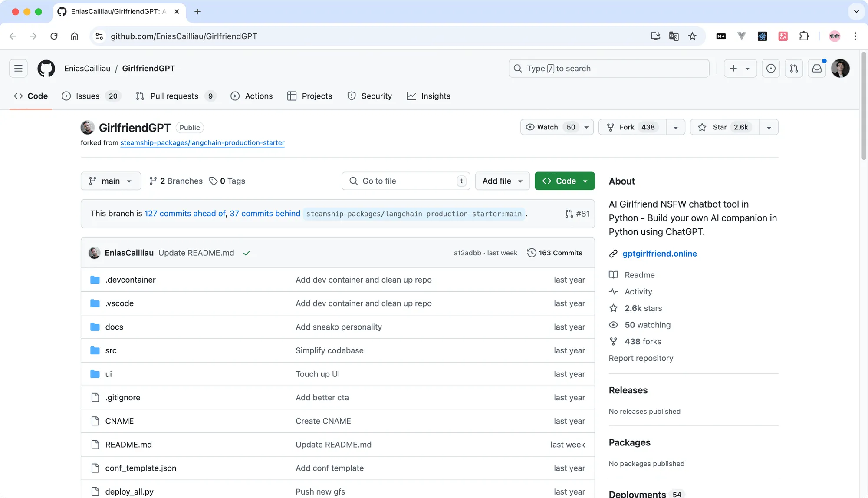The height and width of the screenshot is (498, 868).
Task: Click inside the Go to file search field
Action: pyautogui.click(x=399, y=181)
